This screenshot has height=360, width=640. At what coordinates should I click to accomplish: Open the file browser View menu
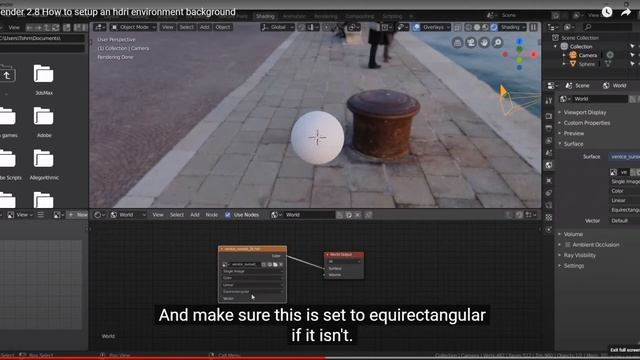click(x=14, y=27)
